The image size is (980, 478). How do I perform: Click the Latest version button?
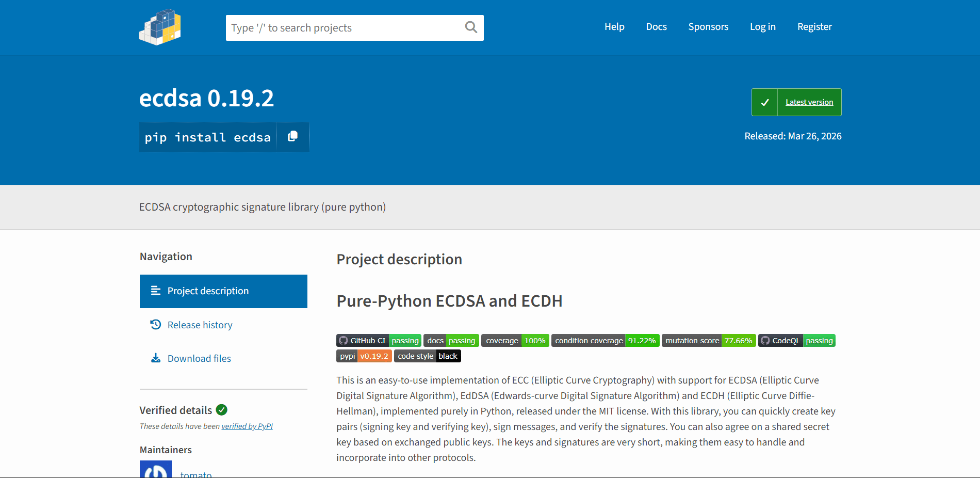coord(809,102)
